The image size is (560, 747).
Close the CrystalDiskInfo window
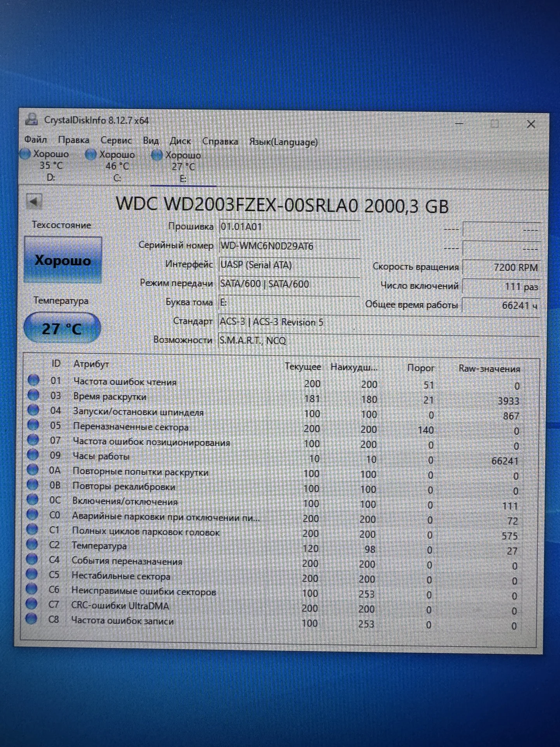coord(531,124)
